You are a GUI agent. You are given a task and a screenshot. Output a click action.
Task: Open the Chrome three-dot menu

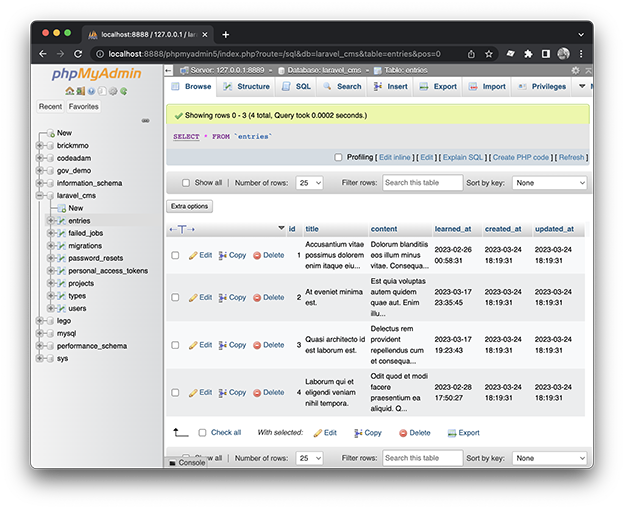pos(581,54)
